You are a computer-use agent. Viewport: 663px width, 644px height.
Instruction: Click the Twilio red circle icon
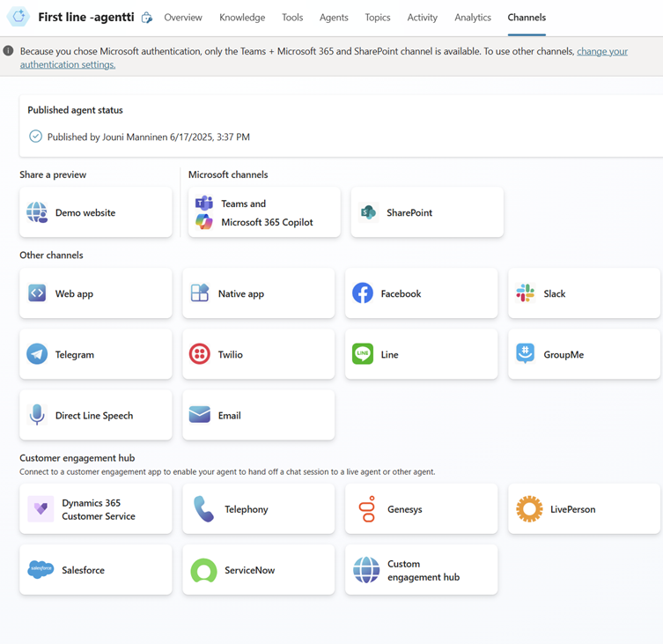200,354
